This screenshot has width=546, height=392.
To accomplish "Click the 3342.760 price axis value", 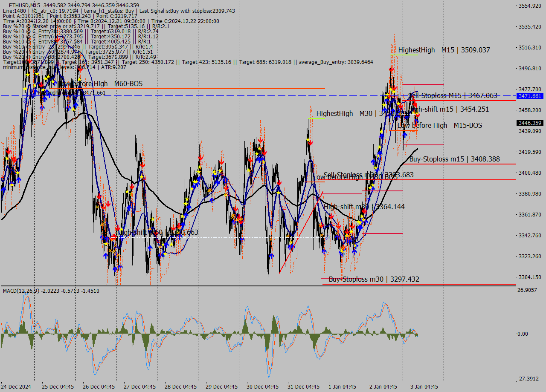I will 529,235.
